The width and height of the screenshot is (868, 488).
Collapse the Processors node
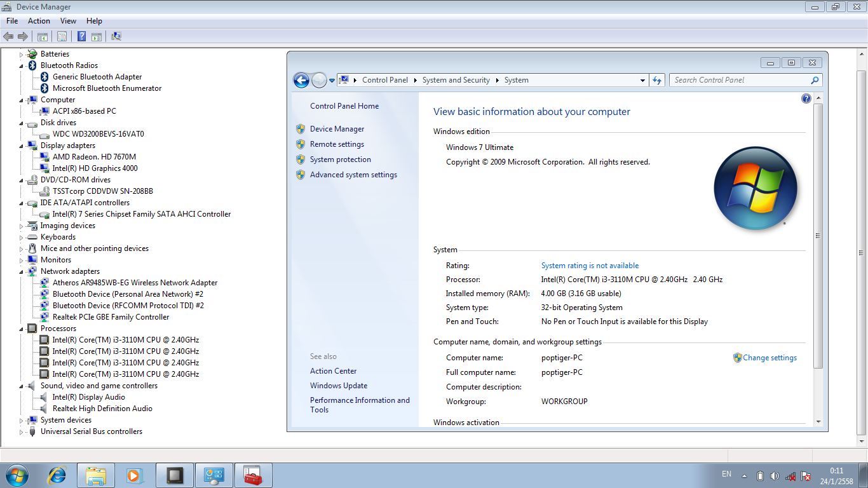(x=21, y=329)
